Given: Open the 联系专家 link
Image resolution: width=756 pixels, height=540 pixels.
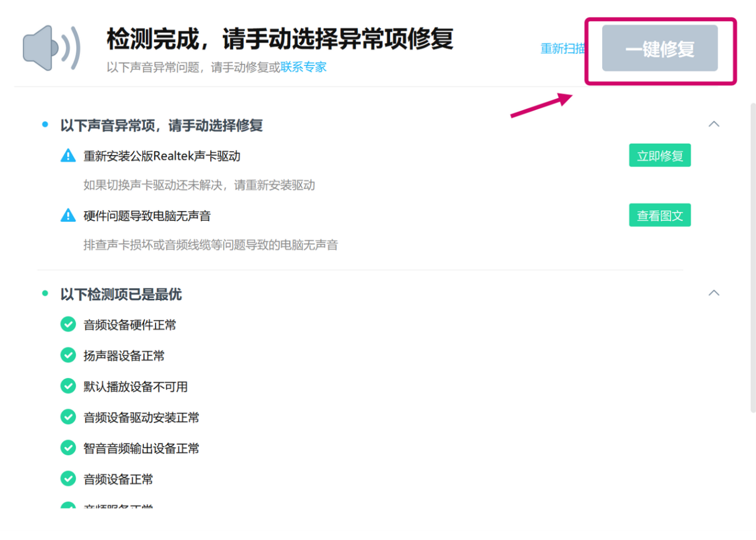Looking at the screenshot, I should 304,67.
